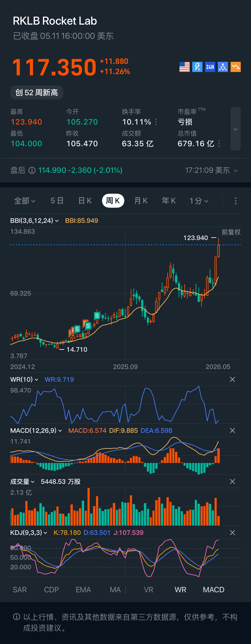Open the KDJ(9,3,3) indicator dropdown
The height and width of the screenshot is (644, 251).
tap(29, 532)
